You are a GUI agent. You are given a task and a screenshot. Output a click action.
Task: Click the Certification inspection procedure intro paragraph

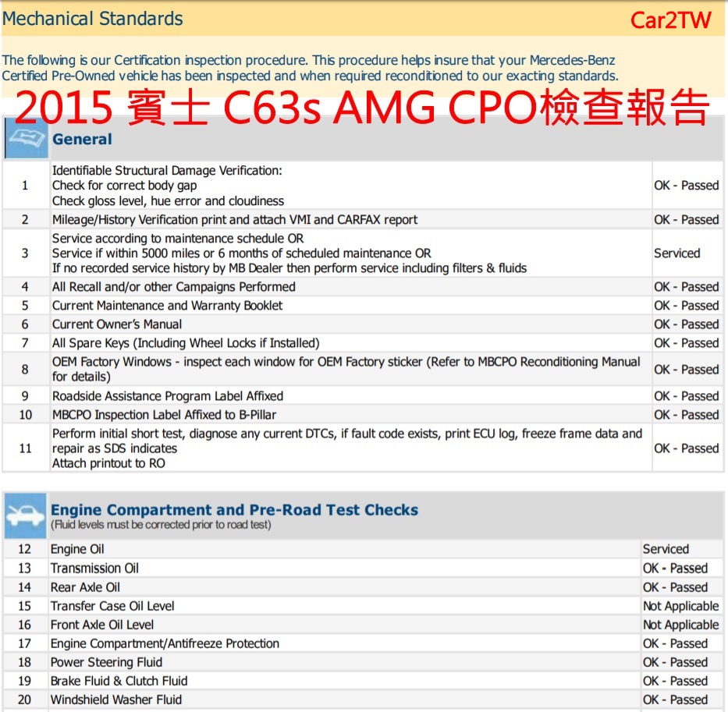pyautogui.click(x=310, y=68)
